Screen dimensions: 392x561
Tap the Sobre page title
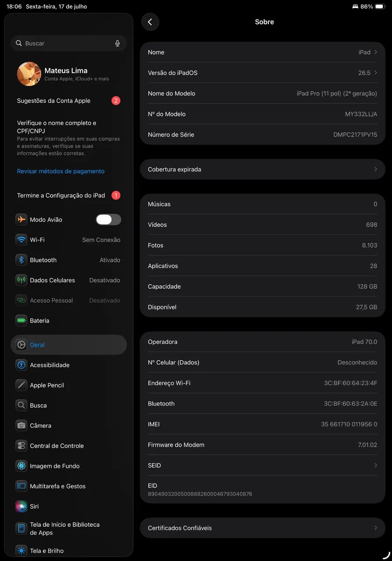click(264, 22)
